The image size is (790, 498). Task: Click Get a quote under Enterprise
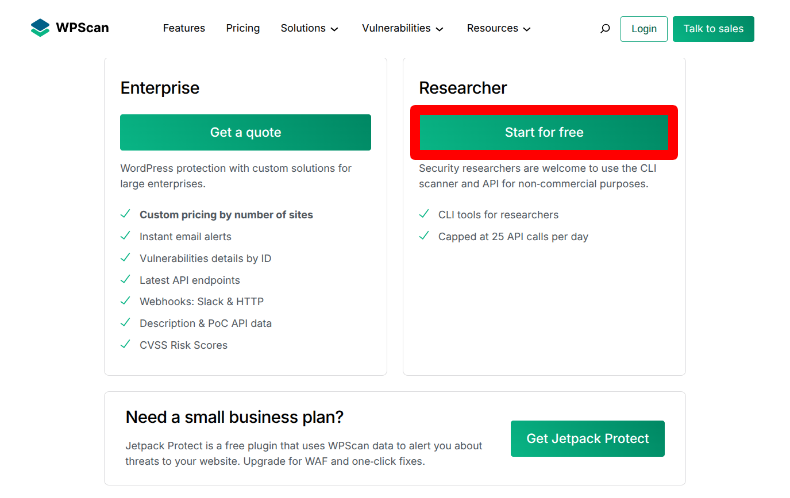pos(245,132)
